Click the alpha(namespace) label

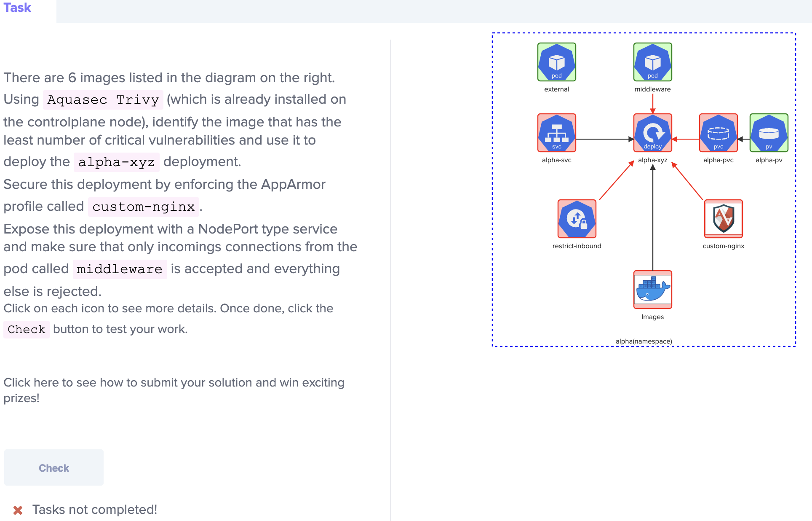(x=644, y=341)
